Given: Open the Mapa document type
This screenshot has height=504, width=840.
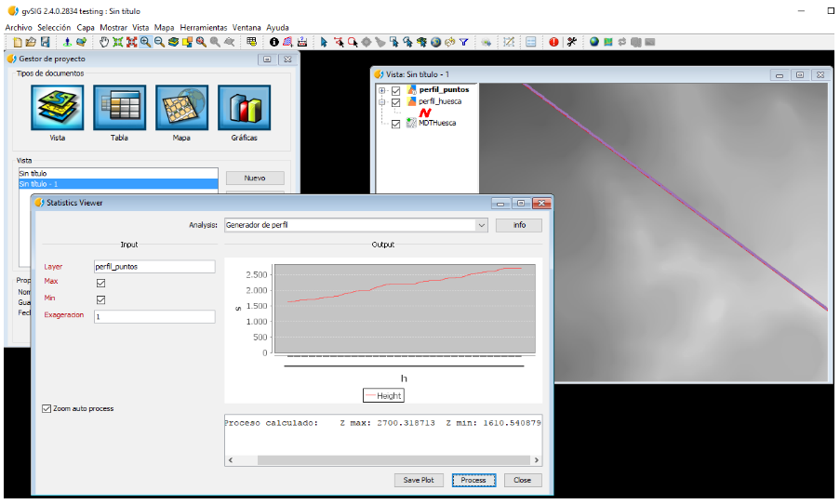Looking at the screenshot, I should (x=181, y=109).
